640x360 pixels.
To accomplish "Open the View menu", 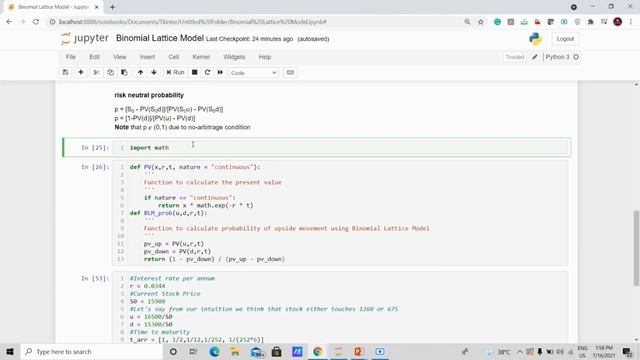I will tap(120, 57).
